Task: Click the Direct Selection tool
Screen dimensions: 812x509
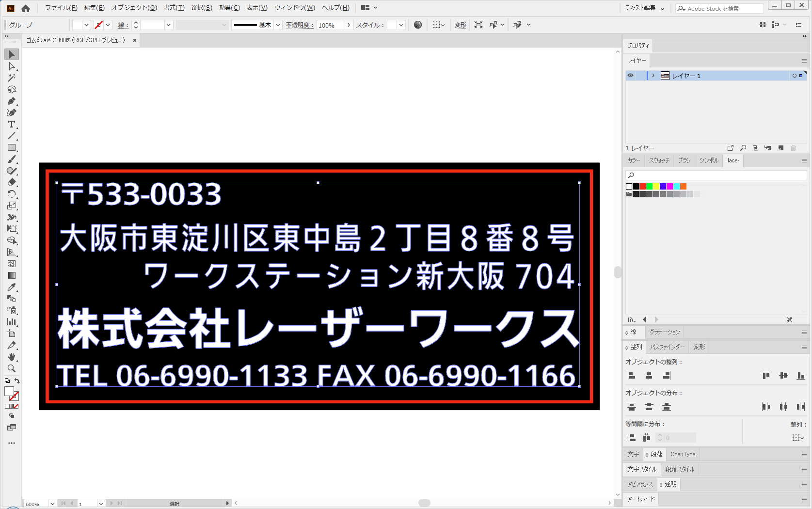Action: coord(12,66)
